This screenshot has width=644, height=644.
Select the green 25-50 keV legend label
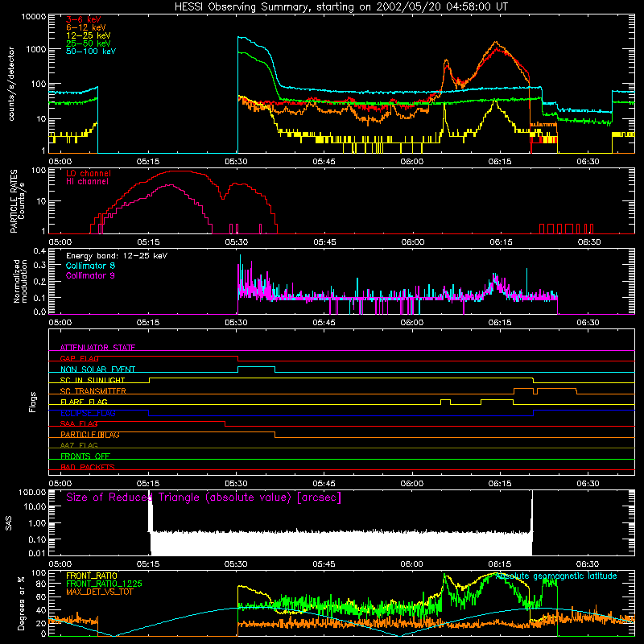pos(89,43)
